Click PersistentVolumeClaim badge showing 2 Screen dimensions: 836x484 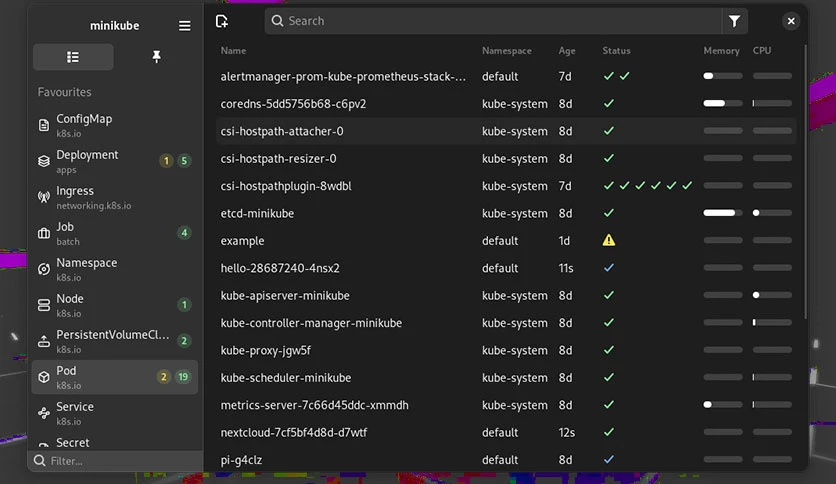pyautogui.click(x=184, y=341)
